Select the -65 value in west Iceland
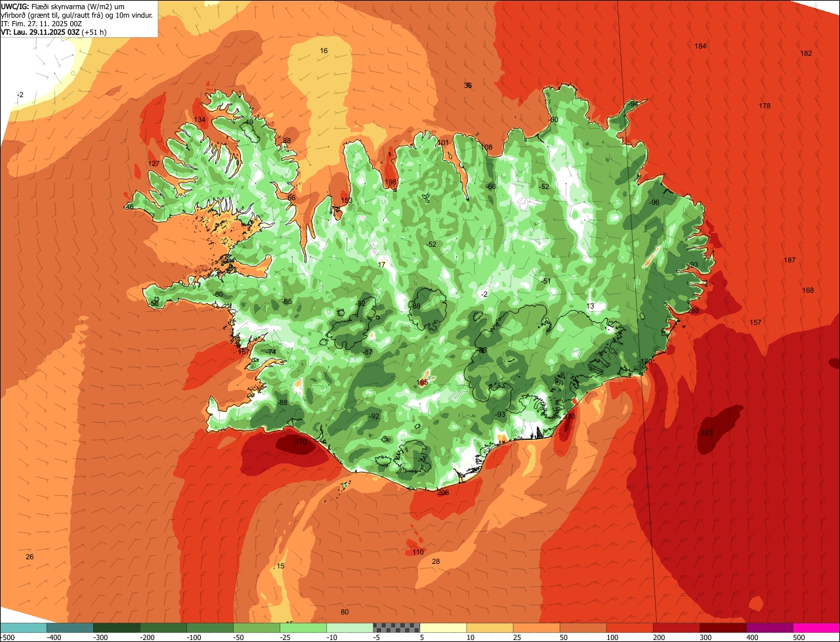Screen dimensions: 840x642 coord(286,301)
